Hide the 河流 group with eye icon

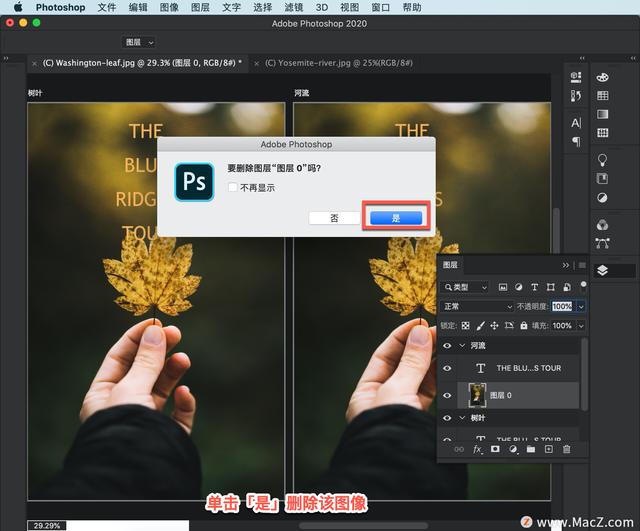coord(447,346)
